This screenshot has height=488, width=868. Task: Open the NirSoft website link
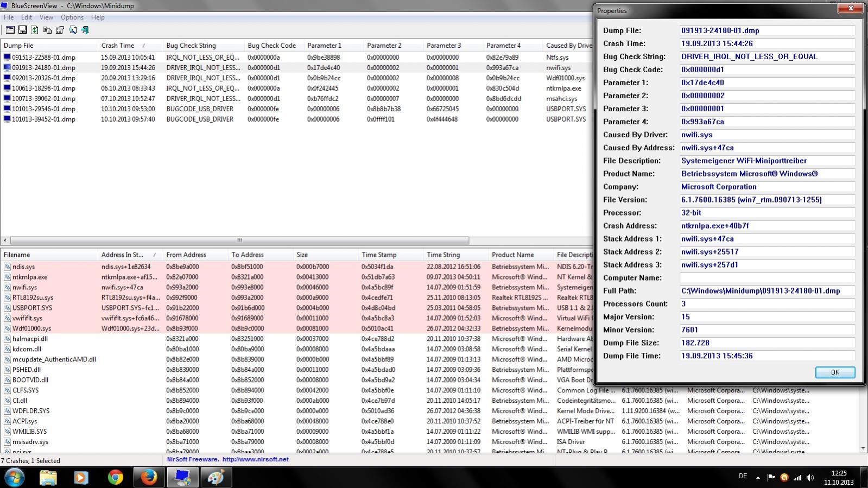[x=255, y=459]
